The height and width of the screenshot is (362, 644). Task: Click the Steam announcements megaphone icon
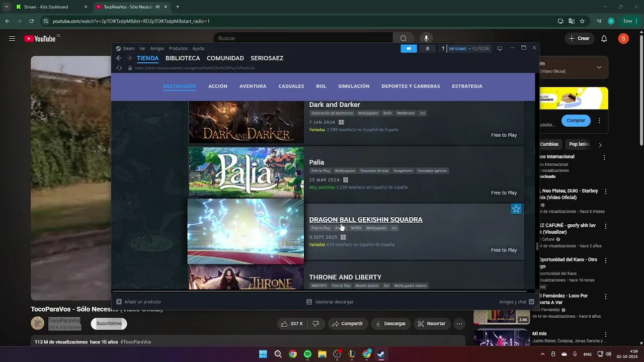[x=409, y=48]
